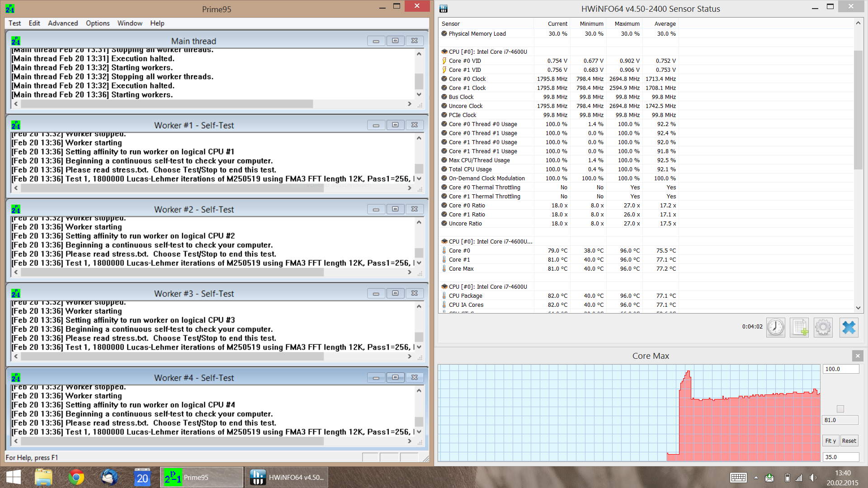Click scroll-down arrow in Main thread window

419,94
